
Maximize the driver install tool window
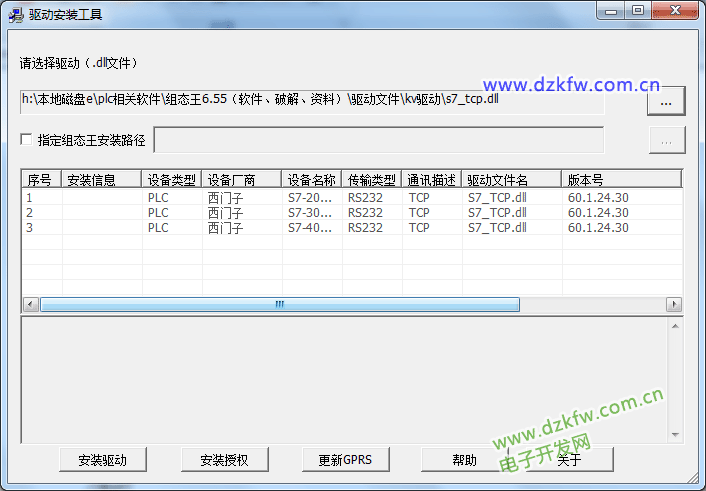pos(638,10)
